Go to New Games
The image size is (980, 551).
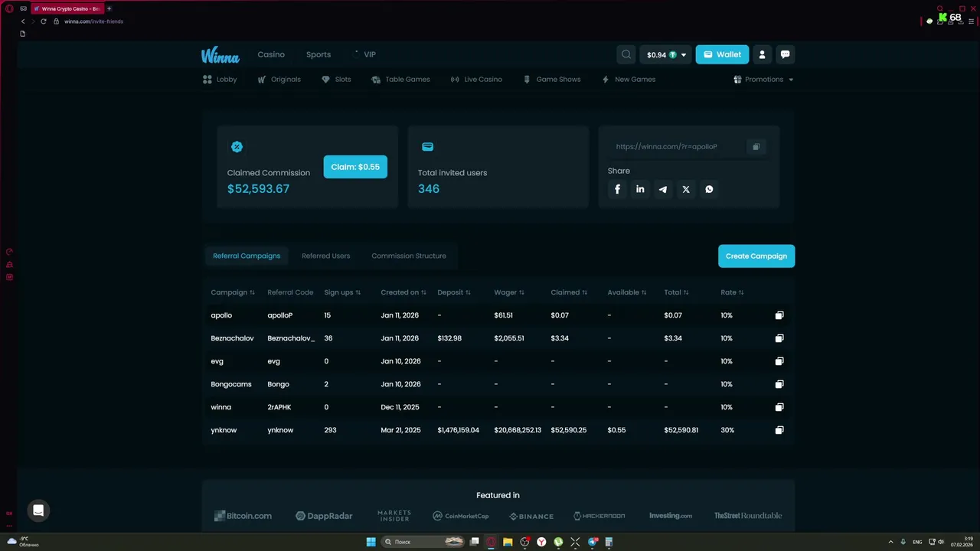coord(629,80)
